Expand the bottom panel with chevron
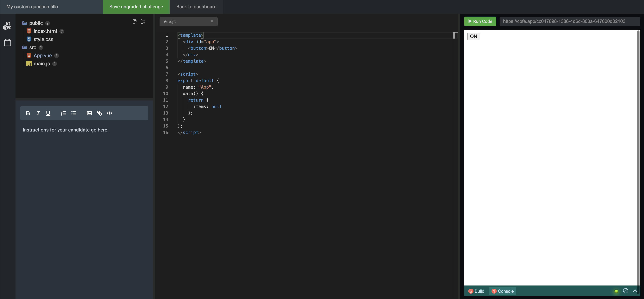Image resolution: width=644 pixels, height=299 pixels. click(x=635, y=291)
